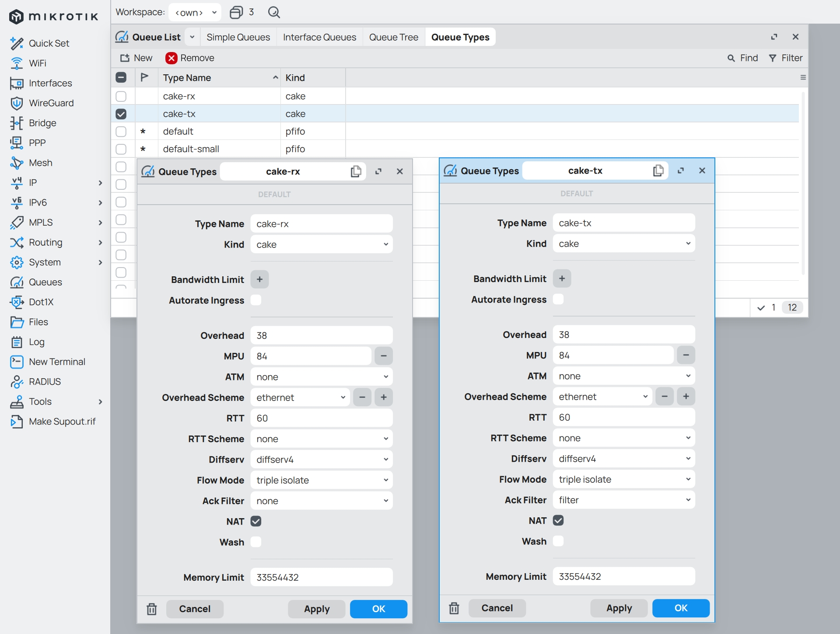Enable Wash in cake-tx dialog

558,541
